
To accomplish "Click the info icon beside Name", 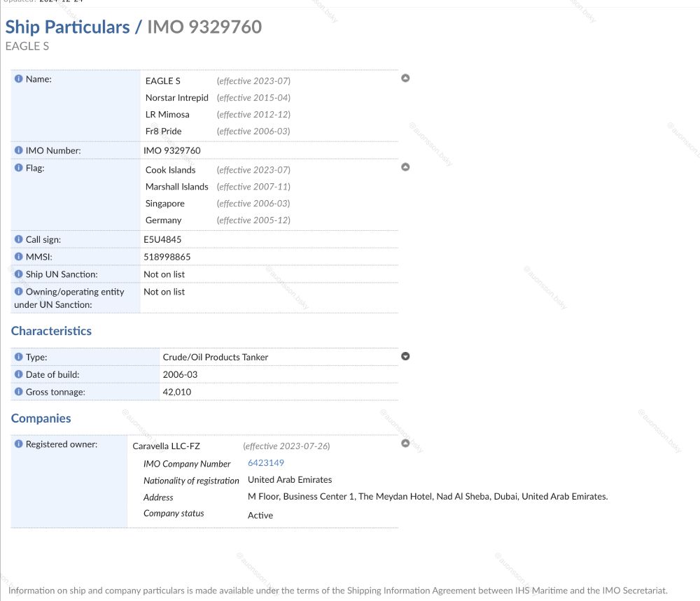I will pos(18,79).
